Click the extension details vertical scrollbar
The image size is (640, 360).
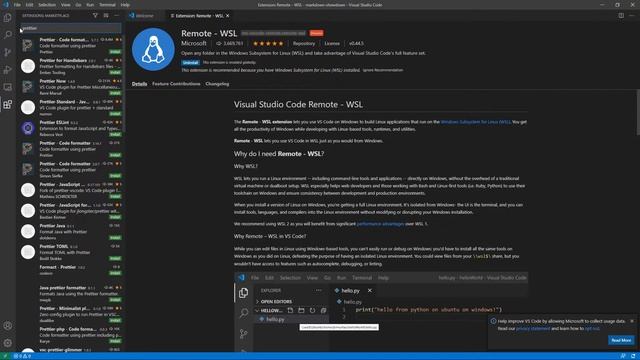tap(638, 112)
